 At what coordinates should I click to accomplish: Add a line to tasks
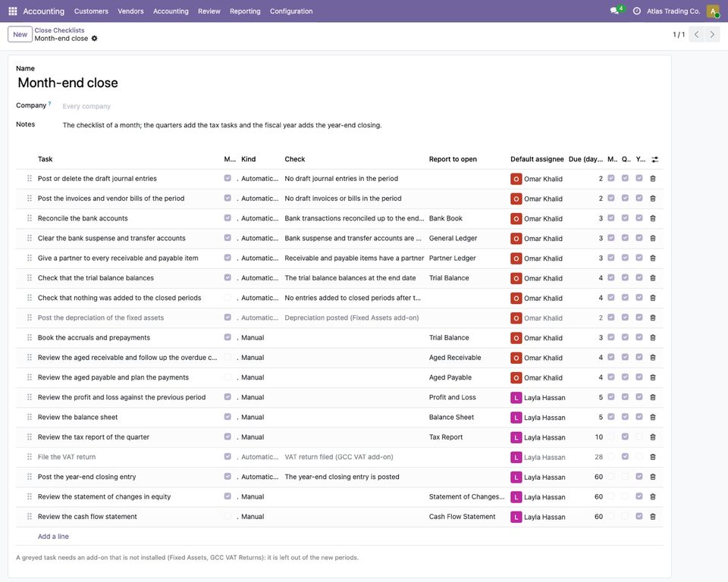pos(53,537)
